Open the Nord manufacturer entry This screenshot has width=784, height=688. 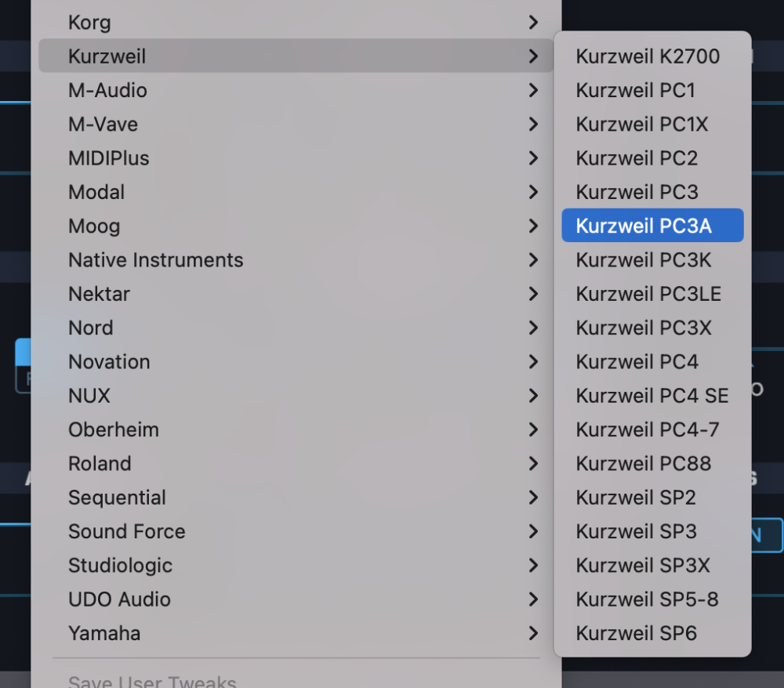click(91, 328)
